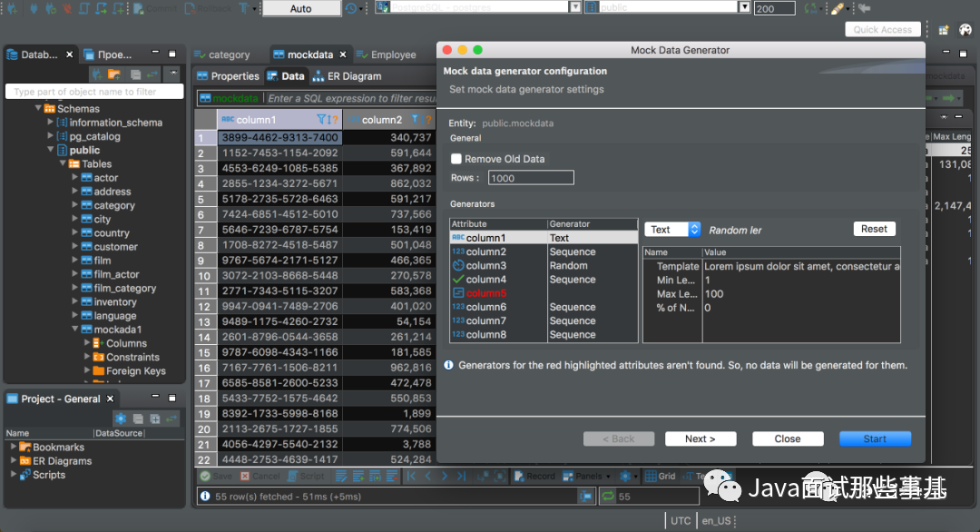Image resolution: width=980 pixels, height=532 pixels.
Task: Expand the Bookmarks folder in Project panel
Action: pyautogui.click(x=13, y=447)
